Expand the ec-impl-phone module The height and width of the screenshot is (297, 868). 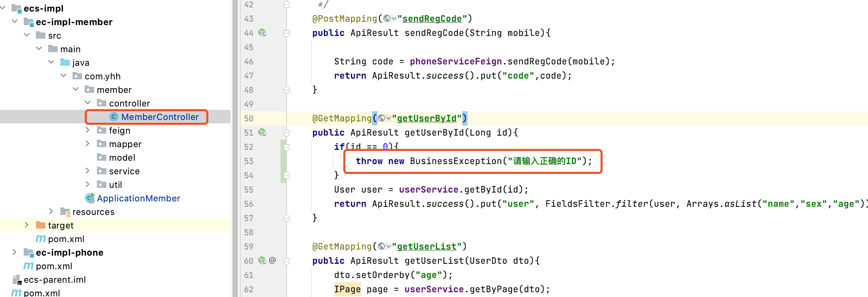[15, 252]
